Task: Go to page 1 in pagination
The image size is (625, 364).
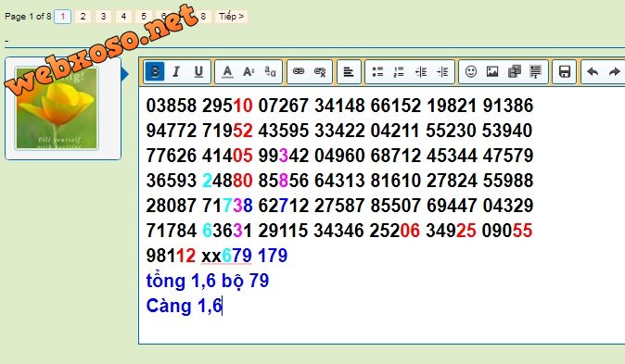Action: coord(62,17)
